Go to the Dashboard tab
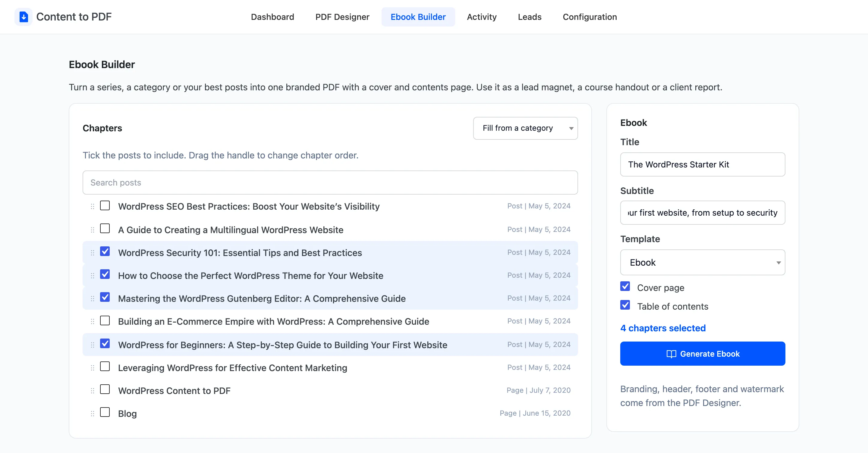868x453 pixels. 272,17
